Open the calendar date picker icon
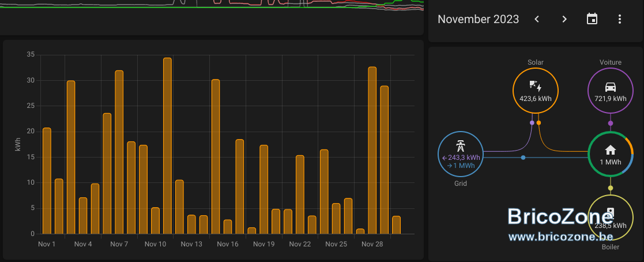The height and width of the screenshot is (262, 644). pos(592,19)
